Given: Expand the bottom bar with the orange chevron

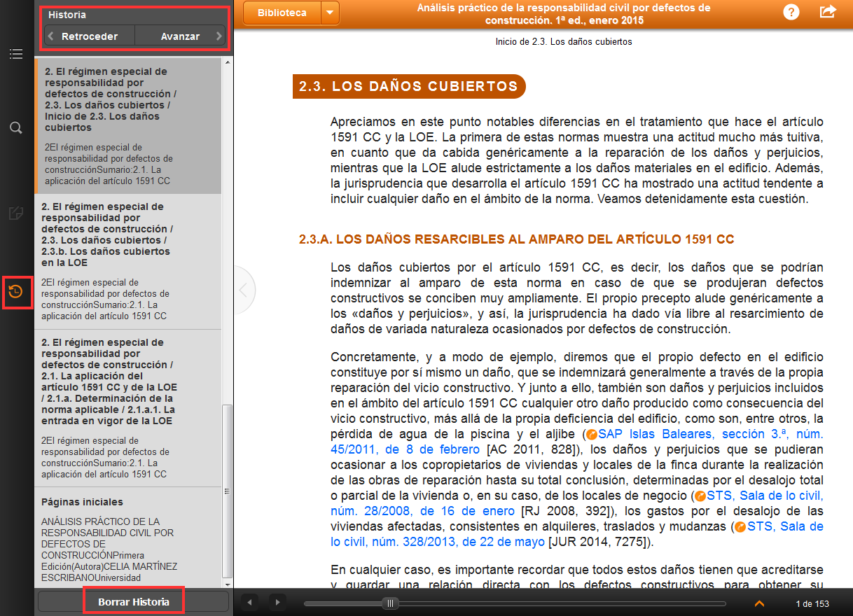Looking at the screenshot, I should (760, 603).
